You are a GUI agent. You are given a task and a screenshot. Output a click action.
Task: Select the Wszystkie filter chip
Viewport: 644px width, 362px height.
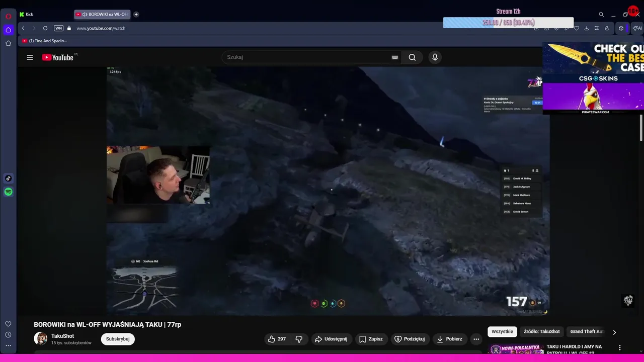[502, 331]
